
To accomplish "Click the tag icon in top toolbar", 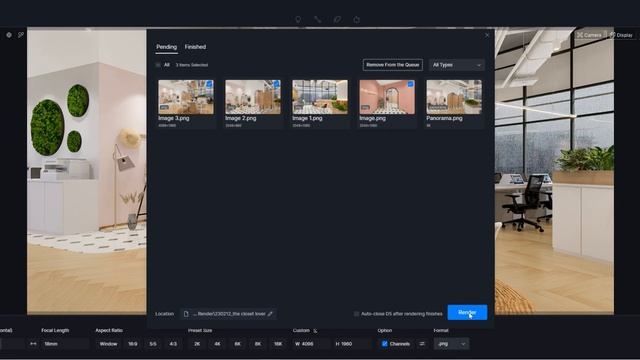I will pos(337,20).
